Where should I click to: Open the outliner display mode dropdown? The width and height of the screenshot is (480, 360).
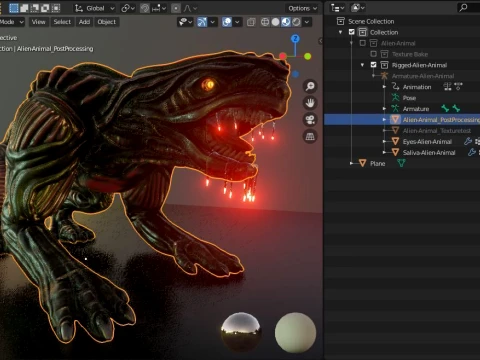tap(338, 8)
